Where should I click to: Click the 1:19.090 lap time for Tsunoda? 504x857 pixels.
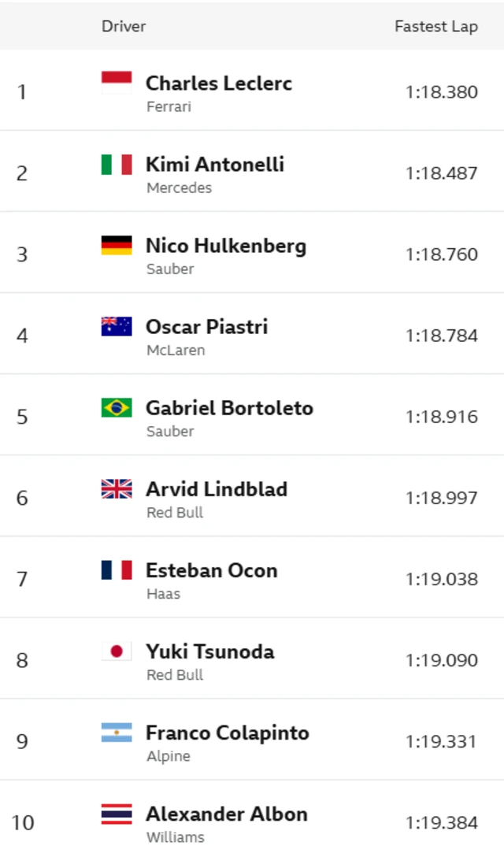(x=442, y=660)
